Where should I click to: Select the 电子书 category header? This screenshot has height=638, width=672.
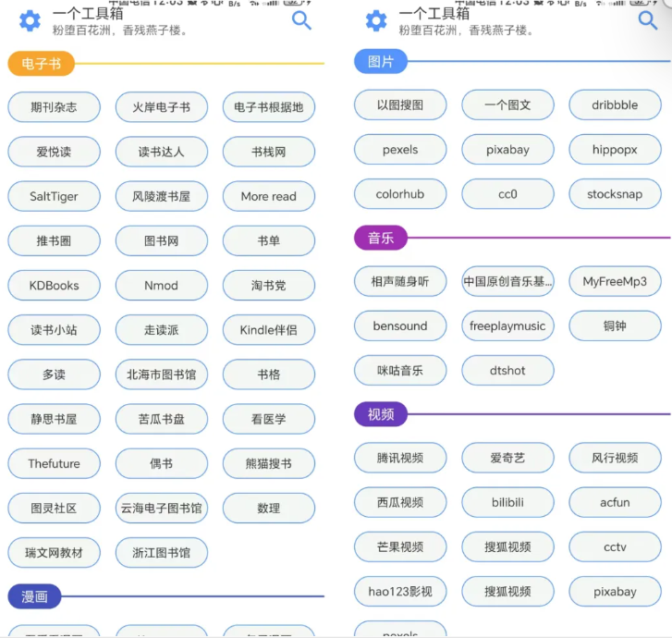(x=42, y=64)
